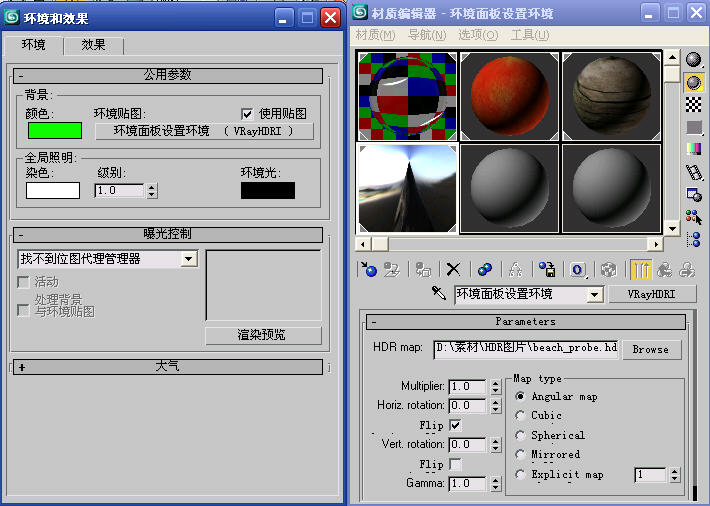Select the red sphere material slot

509,95
